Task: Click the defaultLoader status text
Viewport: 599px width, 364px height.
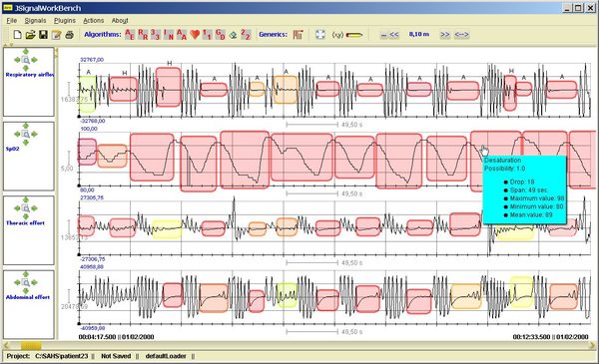Action: [x=166, y=356]
